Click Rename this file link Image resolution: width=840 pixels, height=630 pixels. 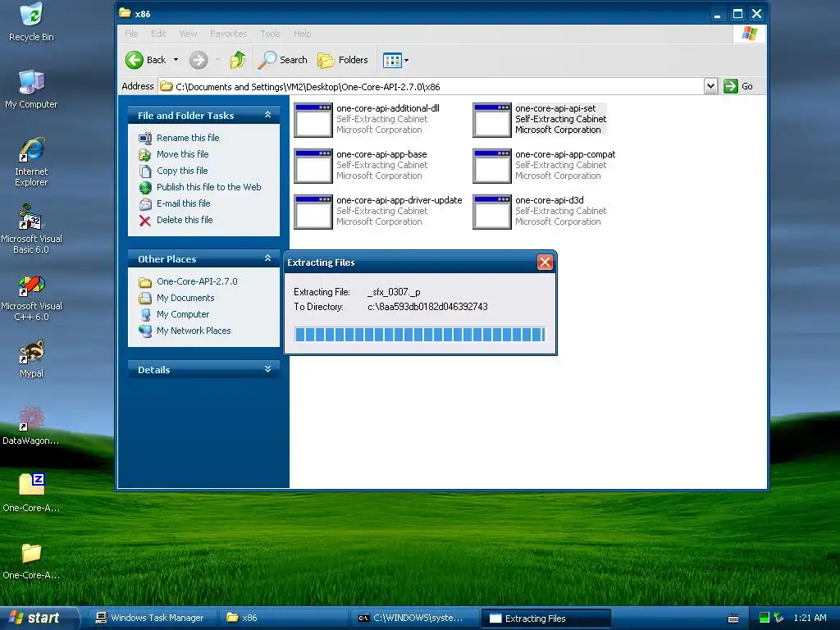pyautogui.click(x=188, y=138)
